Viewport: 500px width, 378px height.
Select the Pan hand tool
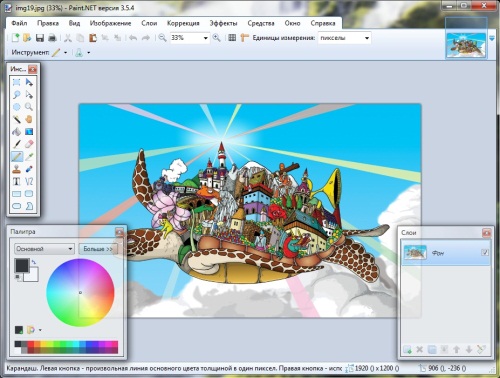pyautogui.click(x=29, y=119)
